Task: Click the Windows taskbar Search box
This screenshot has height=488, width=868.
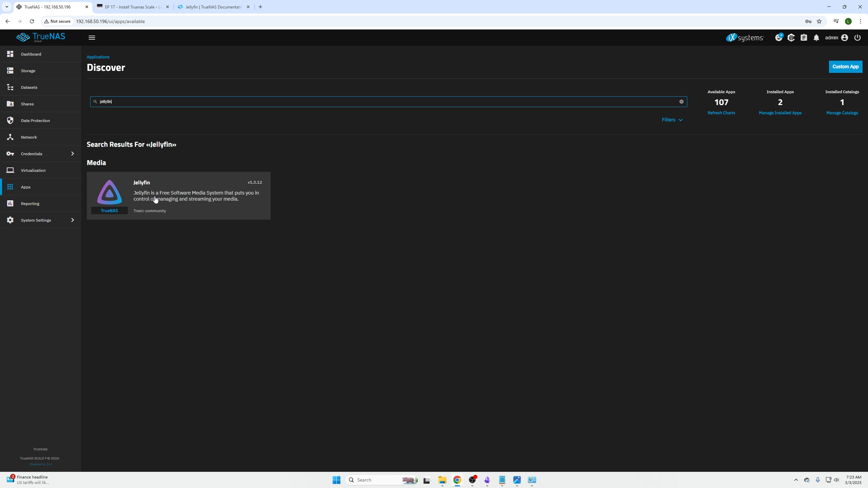Action: [x=382, y=480]
